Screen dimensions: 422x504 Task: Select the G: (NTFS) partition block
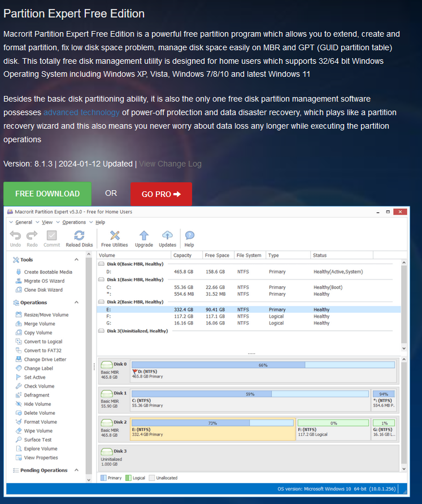(384, 429)
